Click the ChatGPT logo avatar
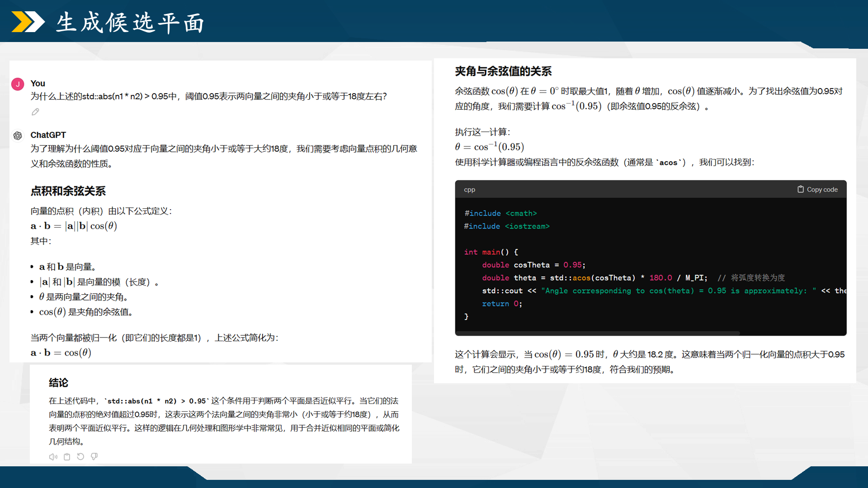The image size is (868, 488). tap(18, 136)
